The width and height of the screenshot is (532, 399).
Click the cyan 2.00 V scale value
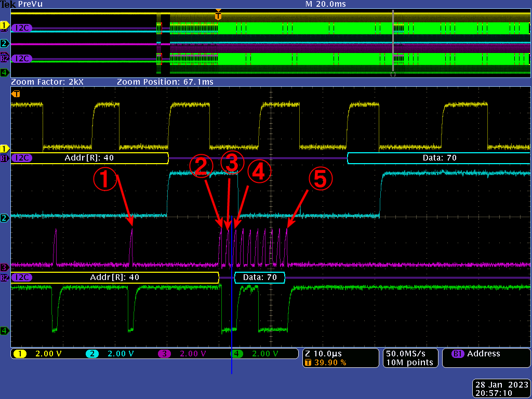(121, 354)
